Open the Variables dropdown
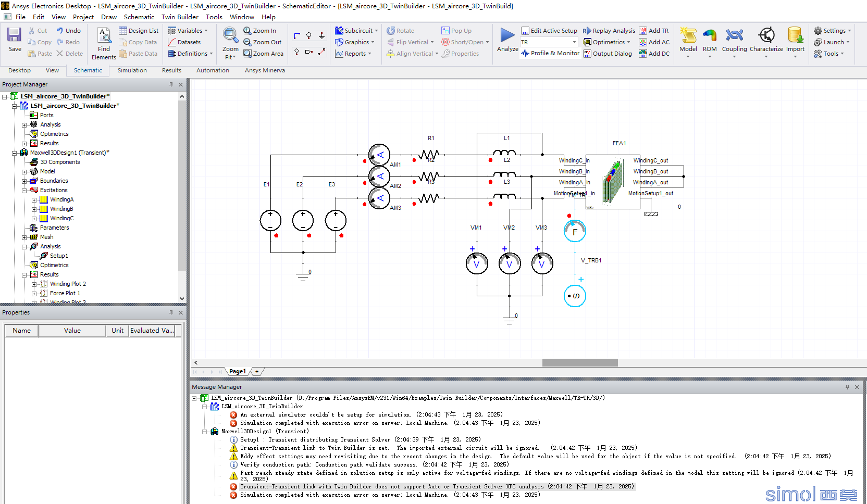The height and width of the screenshot is (504, 867). (188, 31)
